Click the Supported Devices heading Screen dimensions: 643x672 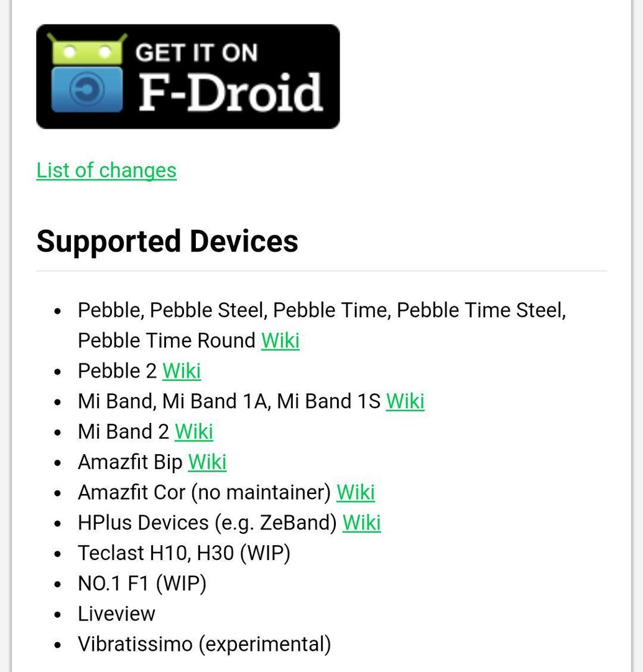pyautogui.click(x=167, y=241)
